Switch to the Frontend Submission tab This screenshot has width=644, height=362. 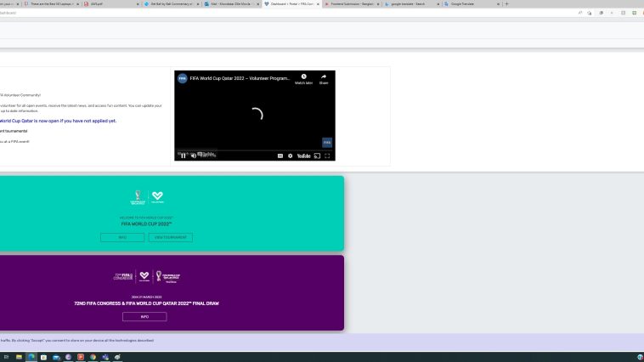tap(348, 4)
